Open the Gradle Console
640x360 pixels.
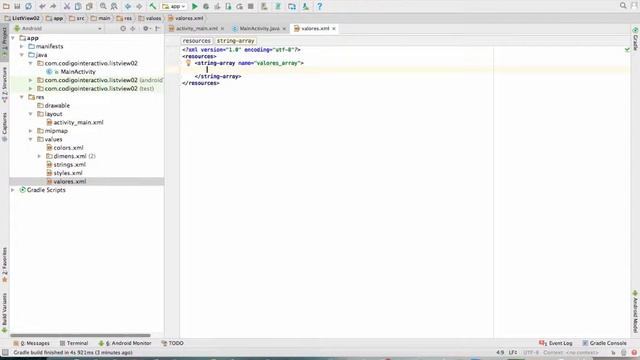[x=604, y=343]
